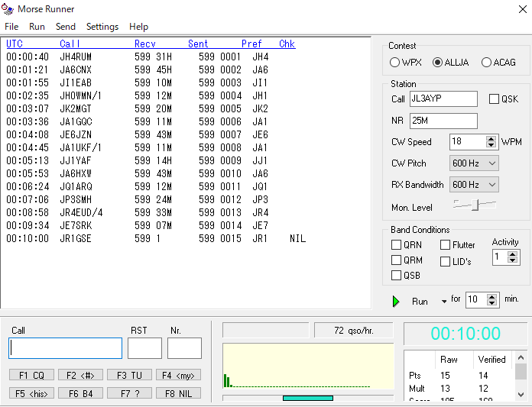Click the Call column header in log
Screen dimensions: 532x407
pyautogui.click(x=70, y=44)
